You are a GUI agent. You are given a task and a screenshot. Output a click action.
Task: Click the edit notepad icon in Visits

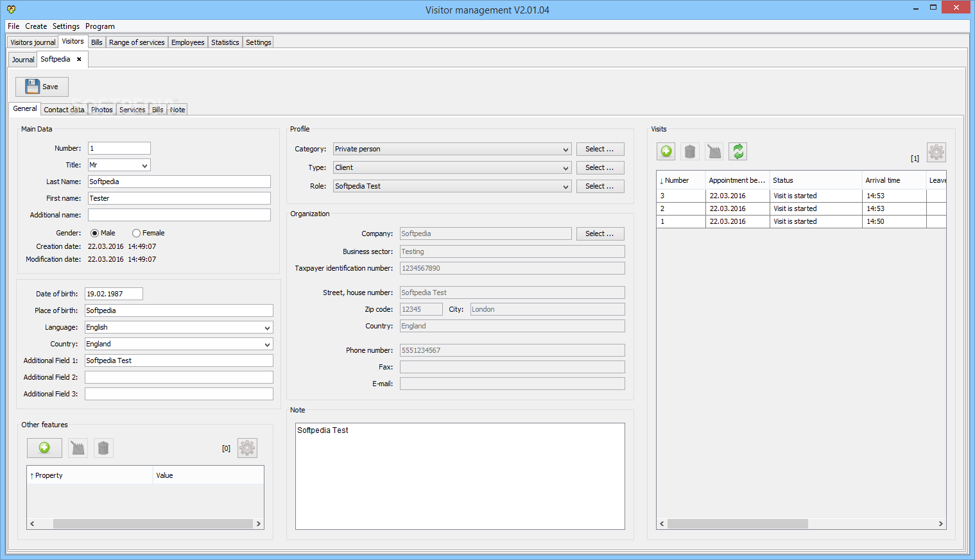coord(714,151)
